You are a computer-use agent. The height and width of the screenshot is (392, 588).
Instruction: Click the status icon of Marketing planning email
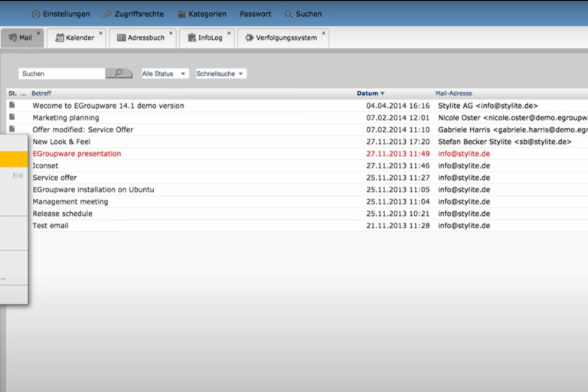coord(12,118)
